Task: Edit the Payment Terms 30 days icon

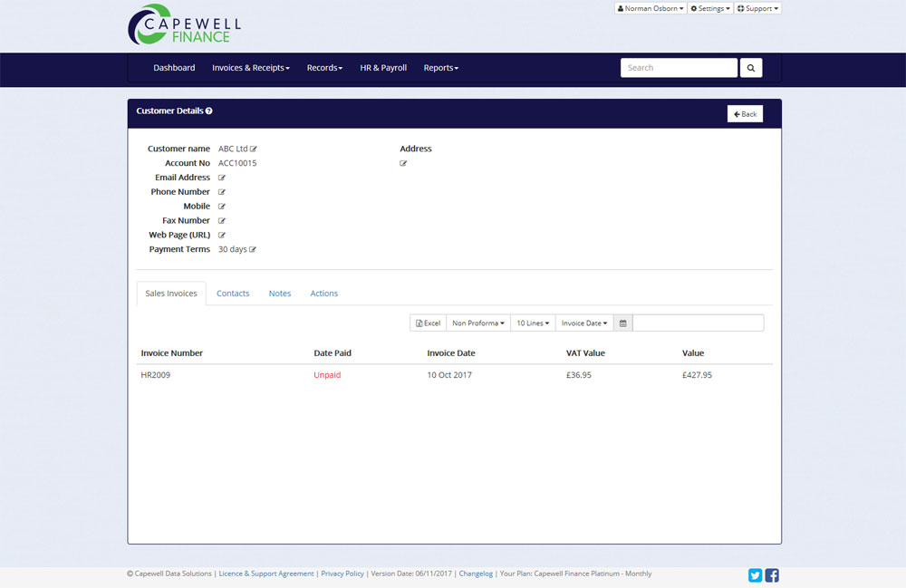Action: (x=253, y=249)
